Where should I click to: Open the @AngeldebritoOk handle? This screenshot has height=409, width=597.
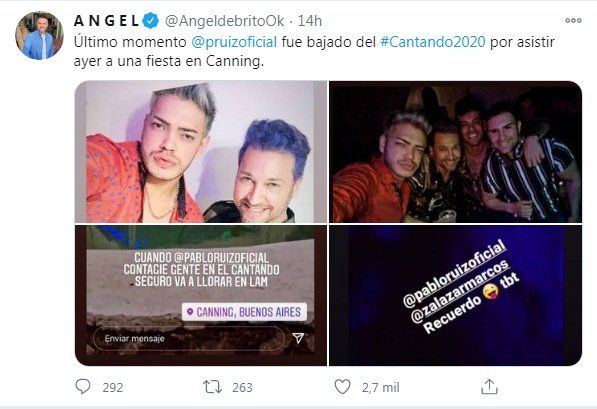point(224,21)
